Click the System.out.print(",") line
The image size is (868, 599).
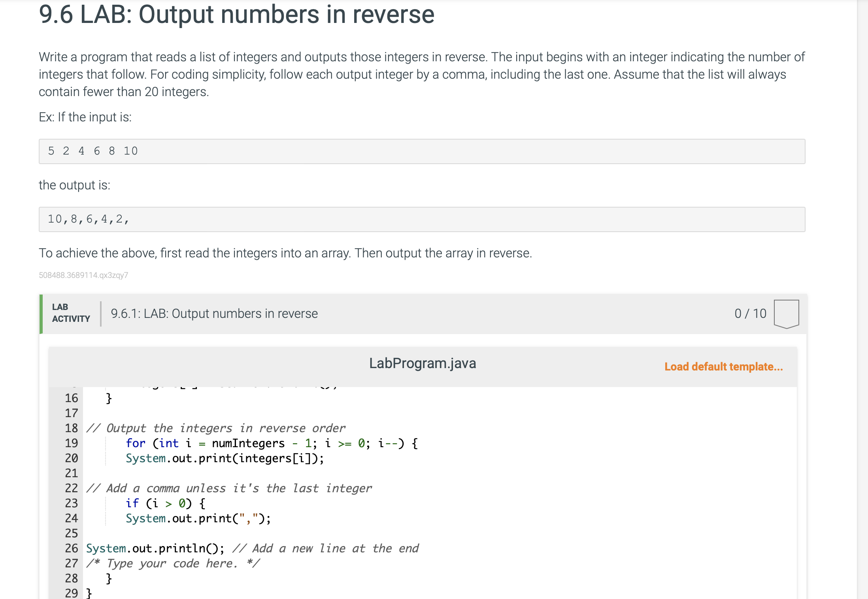click(198, 518)
